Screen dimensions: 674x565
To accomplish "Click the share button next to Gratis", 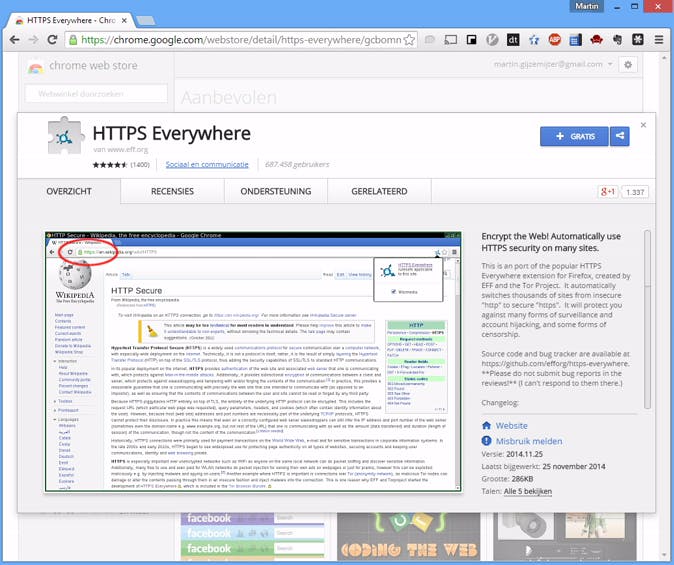I will pos(619,136).
